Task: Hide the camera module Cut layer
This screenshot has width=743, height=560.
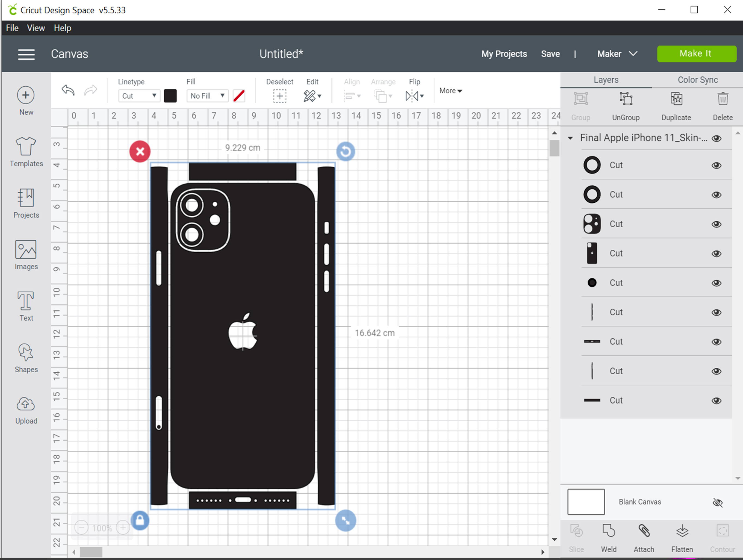Action: pyautogui.click(x=717, y=224)
